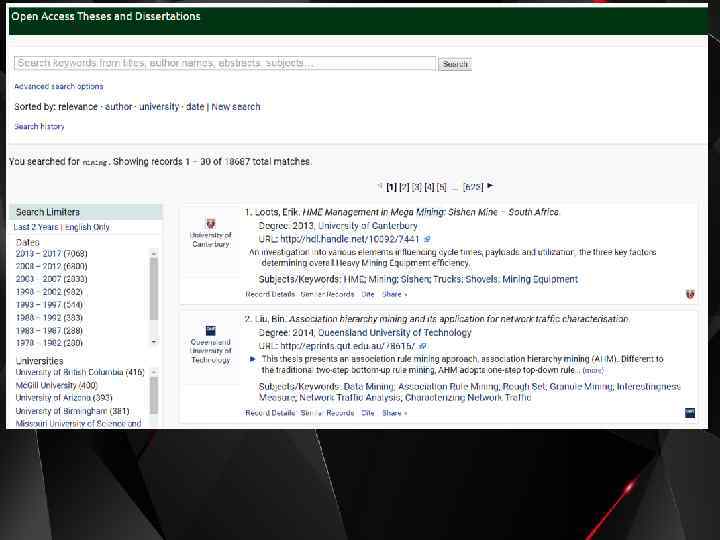720x540 pixels.
Task: Open Queensland University of Technology degree link
Action: point(394,333)
